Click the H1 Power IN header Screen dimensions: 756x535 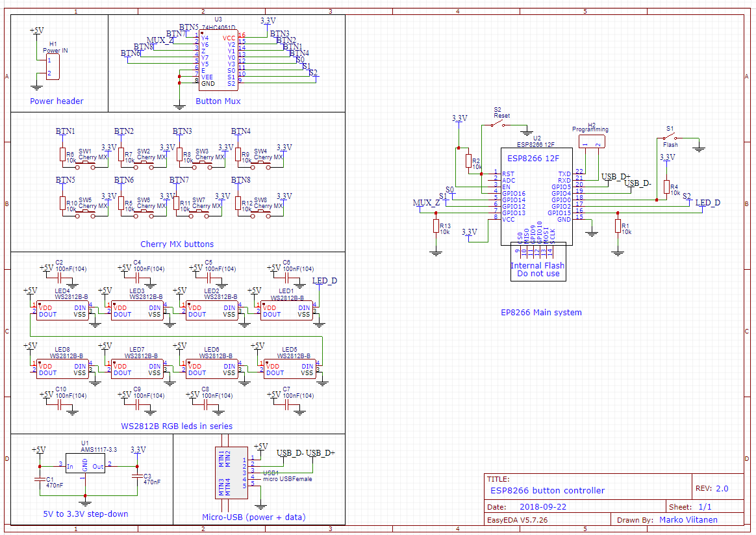click(53, 67)
